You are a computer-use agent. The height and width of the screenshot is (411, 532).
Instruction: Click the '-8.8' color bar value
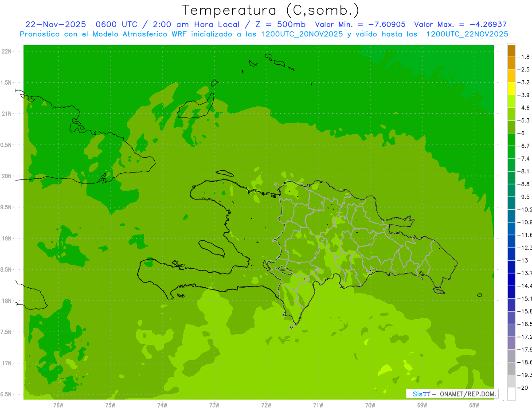(x=524, y=184)
